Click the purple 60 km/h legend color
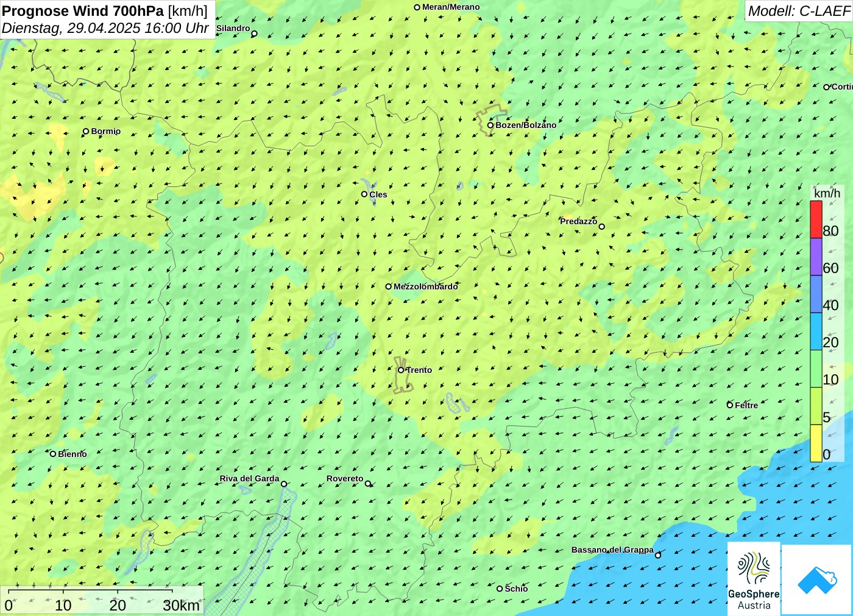The height and width of the screenshot is (616, 853). pyautogui.click(x=816, y=257)
